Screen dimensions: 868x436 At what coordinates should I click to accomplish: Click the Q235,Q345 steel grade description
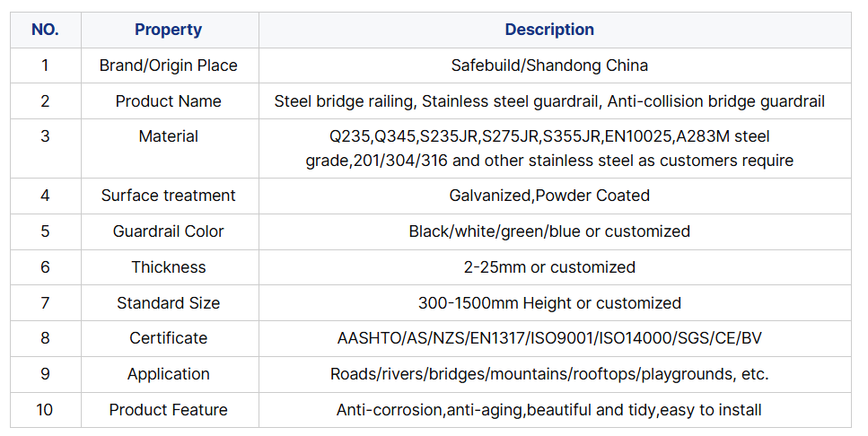click(549, 149)
